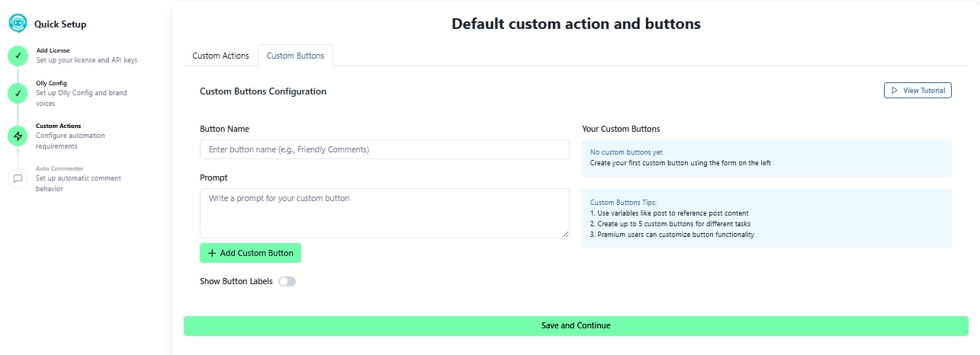Click into the Prompt text area
The width and height of the screenshot is (980, 355).
click(x=384, y=213)
